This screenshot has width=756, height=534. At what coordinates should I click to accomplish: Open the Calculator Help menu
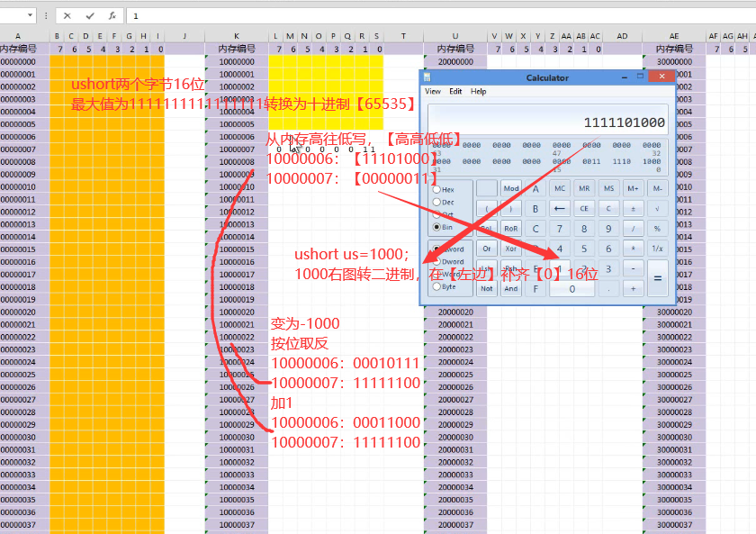point(478,91)
